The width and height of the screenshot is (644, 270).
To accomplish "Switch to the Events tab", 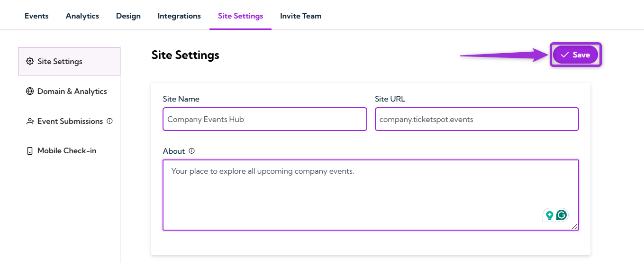I will 36,16.
